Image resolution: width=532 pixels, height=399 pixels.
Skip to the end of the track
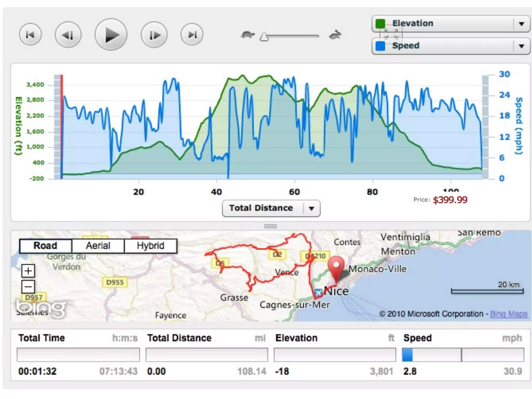(192, 35)
